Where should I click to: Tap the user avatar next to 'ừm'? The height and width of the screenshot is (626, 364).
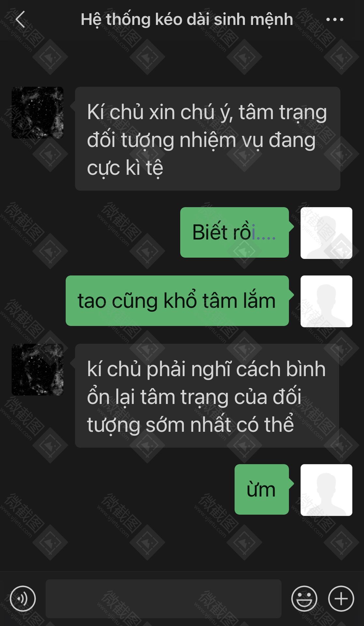[x=326, y=490]
